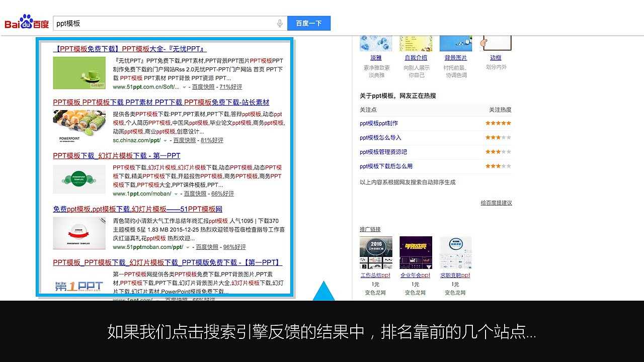This screenshot has width=644, height=362.
Task: Open the 工作总结ppt promoted link
Action: pyautogui.click(x=375, y=275)
